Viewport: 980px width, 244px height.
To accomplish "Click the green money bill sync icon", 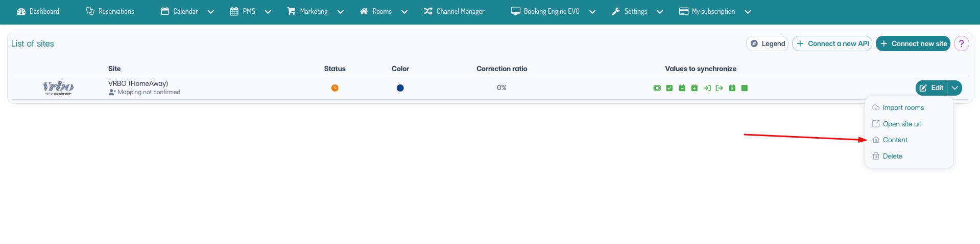I will click(x=657, y=88).
